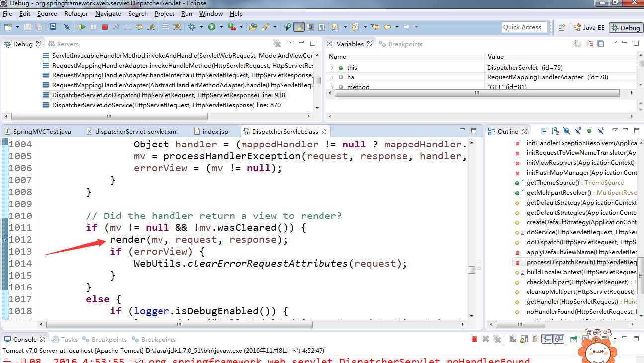Click the Next Annotation arrow icon
This screenshot has width=644, height=363.
(x=335, y=27)
